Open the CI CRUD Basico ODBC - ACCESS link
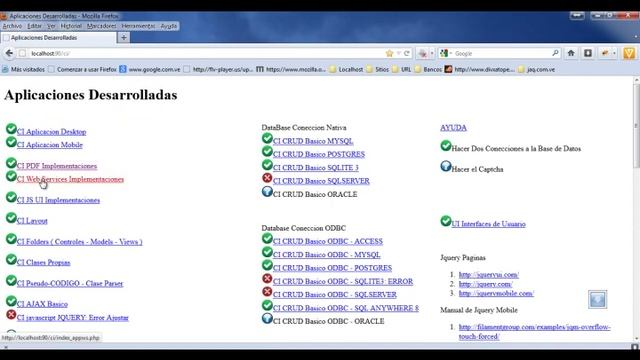 pyautogui.click(x=328, y=241)
